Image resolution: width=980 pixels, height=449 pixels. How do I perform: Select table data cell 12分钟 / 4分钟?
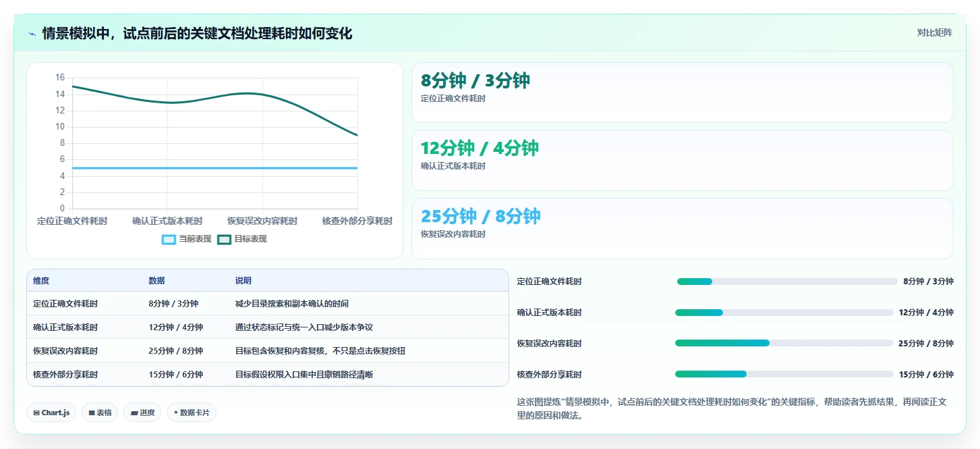click(x=175, y=327)
